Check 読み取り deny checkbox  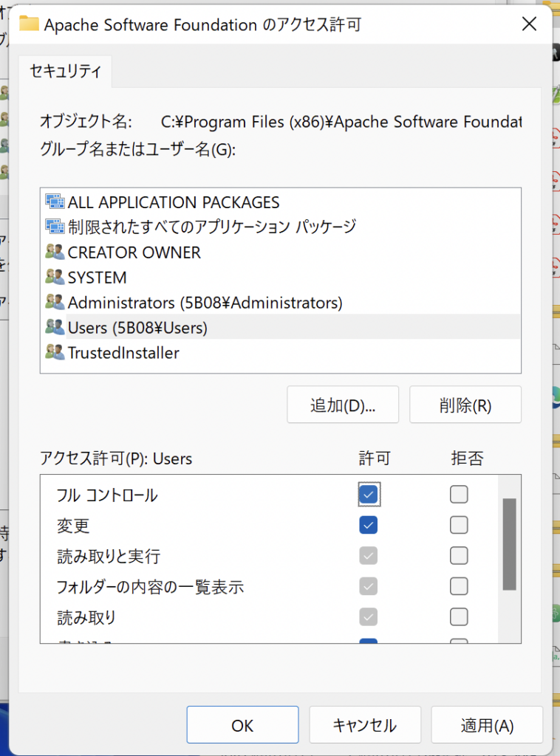459,616
